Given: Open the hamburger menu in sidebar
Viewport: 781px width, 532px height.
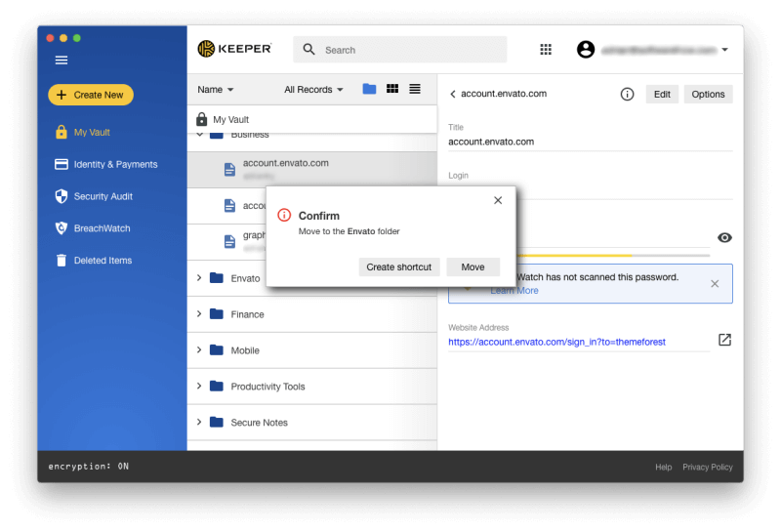Looking at the screenshot, I should point(62,61).
